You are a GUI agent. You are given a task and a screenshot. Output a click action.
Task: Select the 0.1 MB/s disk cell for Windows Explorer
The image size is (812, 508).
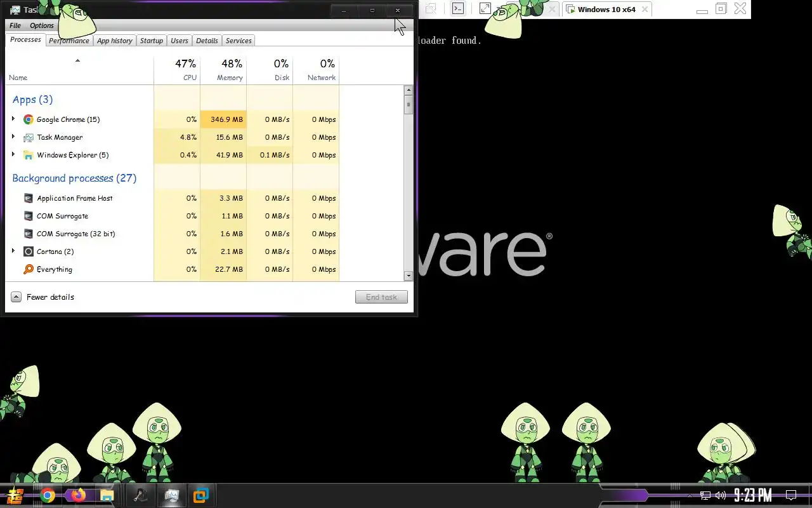270,155
